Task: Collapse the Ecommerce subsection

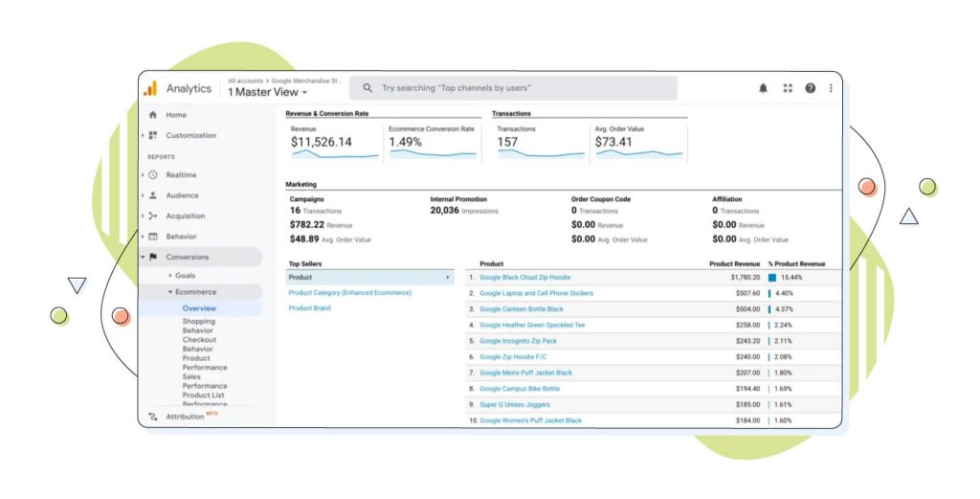Action: click(x=170, y=292)
